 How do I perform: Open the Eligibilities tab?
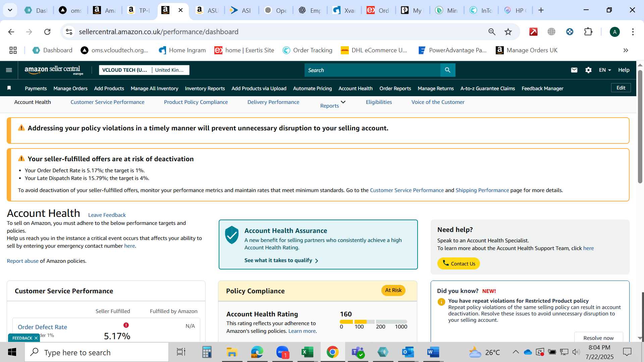pos(379,102)
